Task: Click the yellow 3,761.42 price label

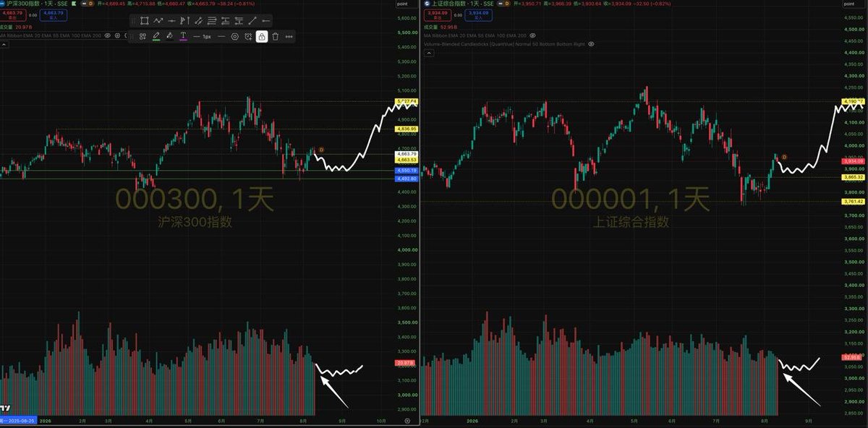Action: (853, 201)
